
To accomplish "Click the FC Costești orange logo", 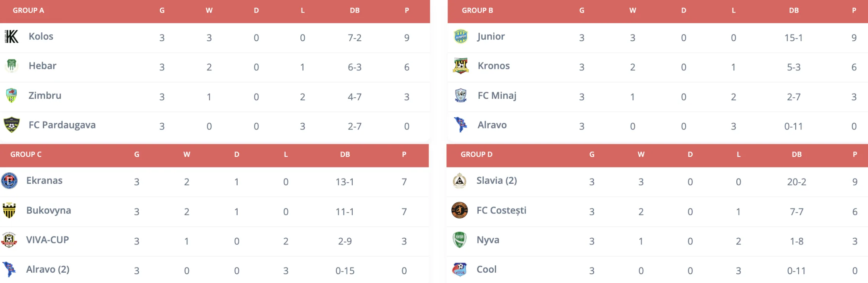I will (459, 210).
